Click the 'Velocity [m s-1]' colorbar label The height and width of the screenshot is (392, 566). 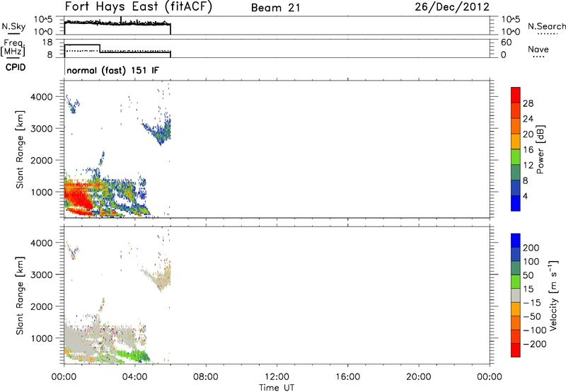(x=553, y=295)
